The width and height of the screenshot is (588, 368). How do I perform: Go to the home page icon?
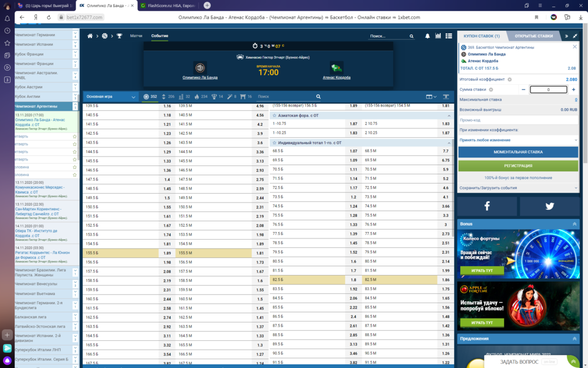[90, 36]
